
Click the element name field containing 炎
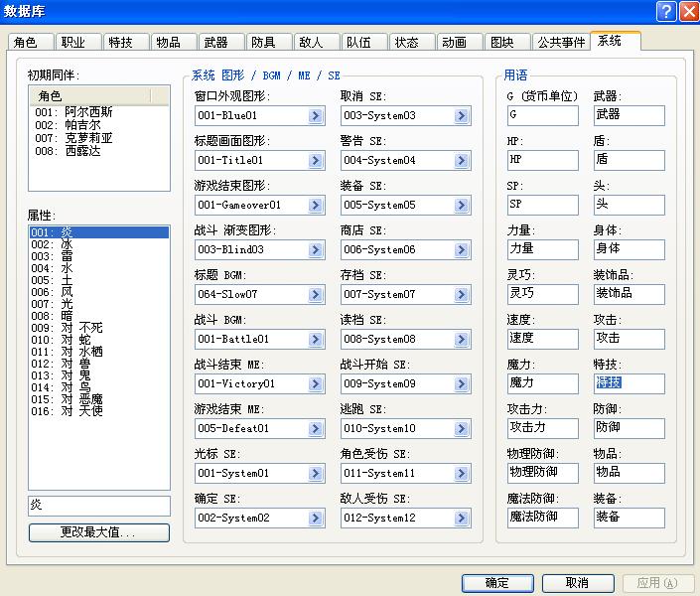99,506
